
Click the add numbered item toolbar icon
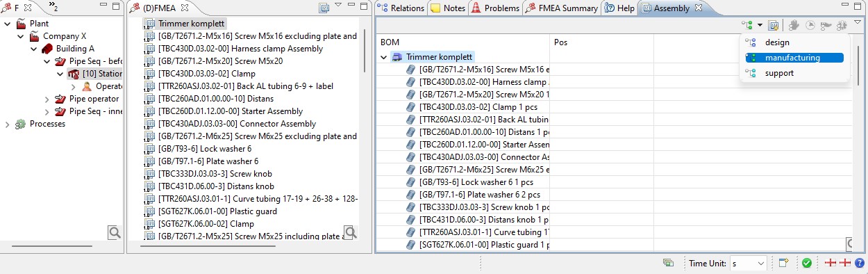click(773, 26)
